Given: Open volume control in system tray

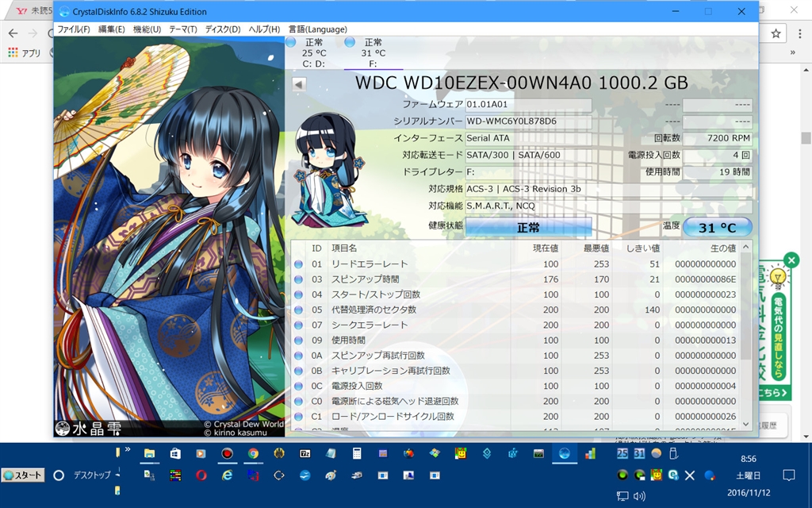Looking at the screenshot, I should (x=640, y=496).
